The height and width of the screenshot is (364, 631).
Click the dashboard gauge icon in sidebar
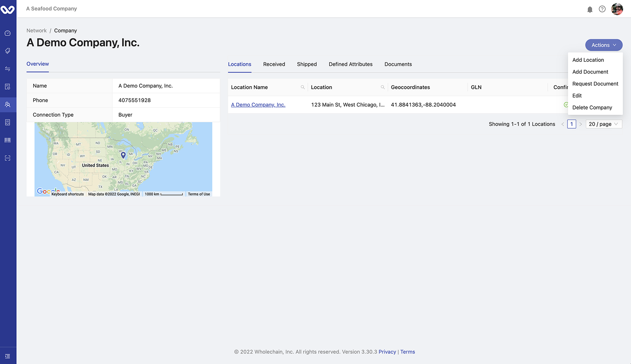point(7,33)
